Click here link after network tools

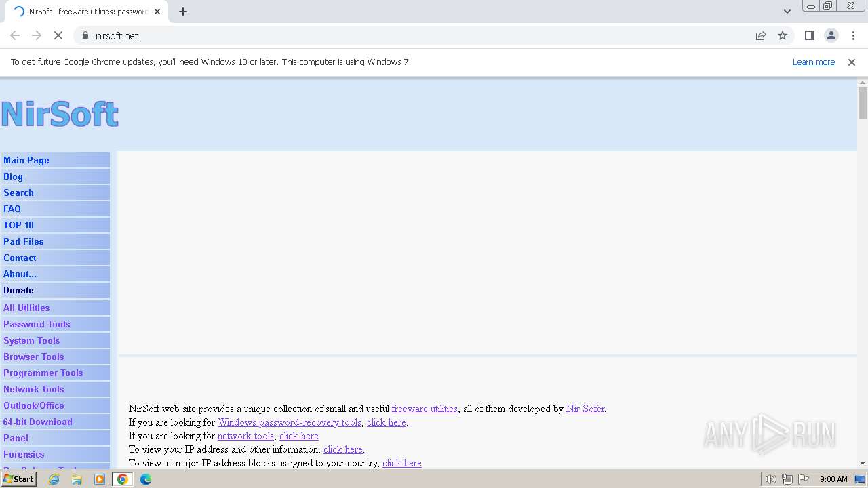[x=299, y=436]
